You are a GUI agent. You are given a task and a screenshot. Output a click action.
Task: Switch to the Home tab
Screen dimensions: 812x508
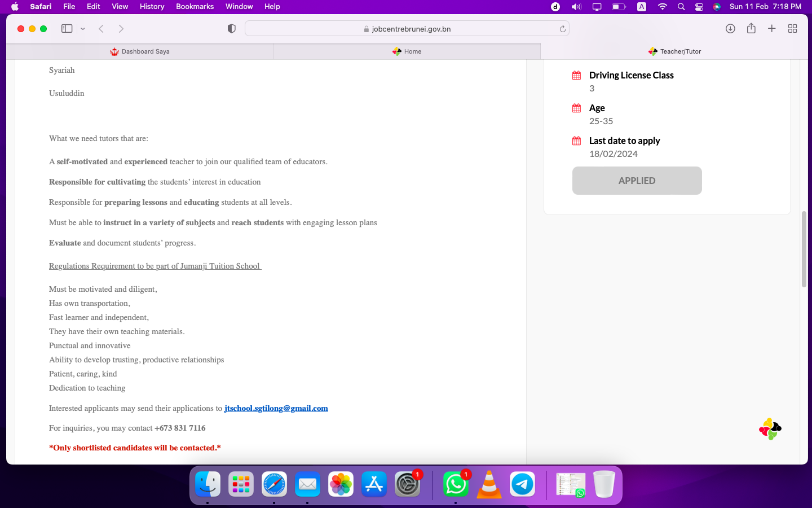[407, 51]
